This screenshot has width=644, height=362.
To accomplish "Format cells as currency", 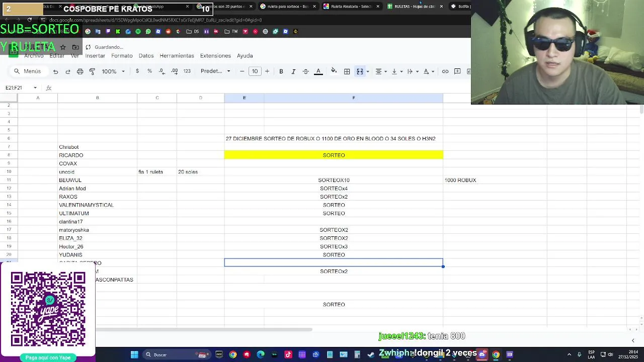I will pyautogui.click(x=137, y=71).
